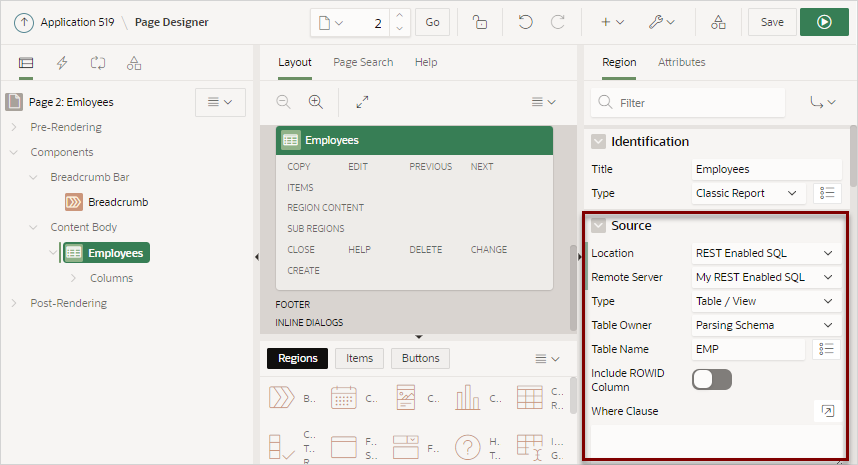Click the page lock icon

point(480,22)
